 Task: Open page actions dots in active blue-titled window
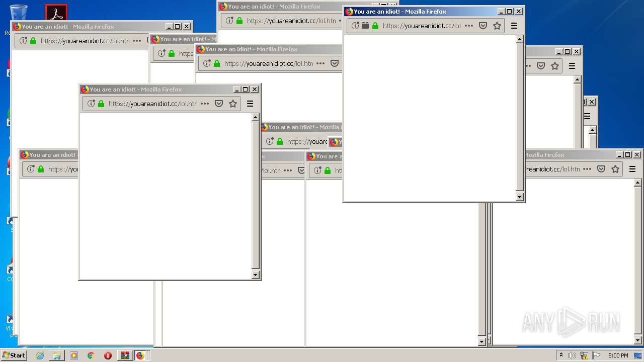[469, 26]
